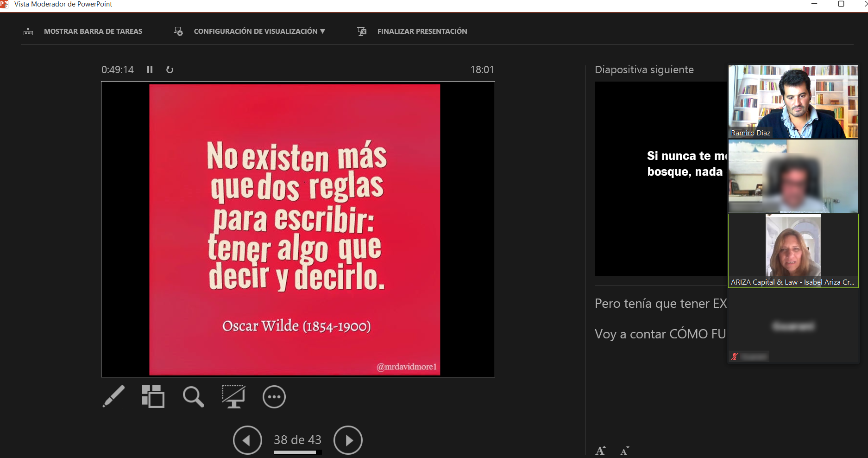Toggle black screen presentation icon
Viewport: 868px width, 458px height.
coord(233,397)
